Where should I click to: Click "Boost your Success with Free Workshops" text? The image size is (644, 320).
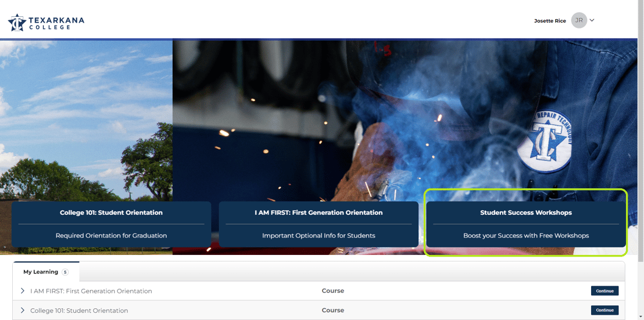point(525,236)
